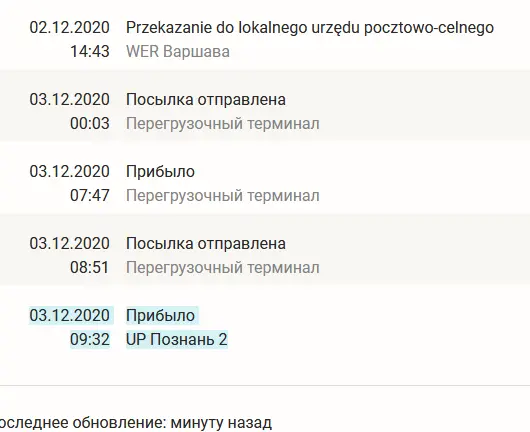The height and width of the screenshot is (432, 530).
Task: Click Перегрузочный терминал under the 00:03 entry
Action: (223, 124)
